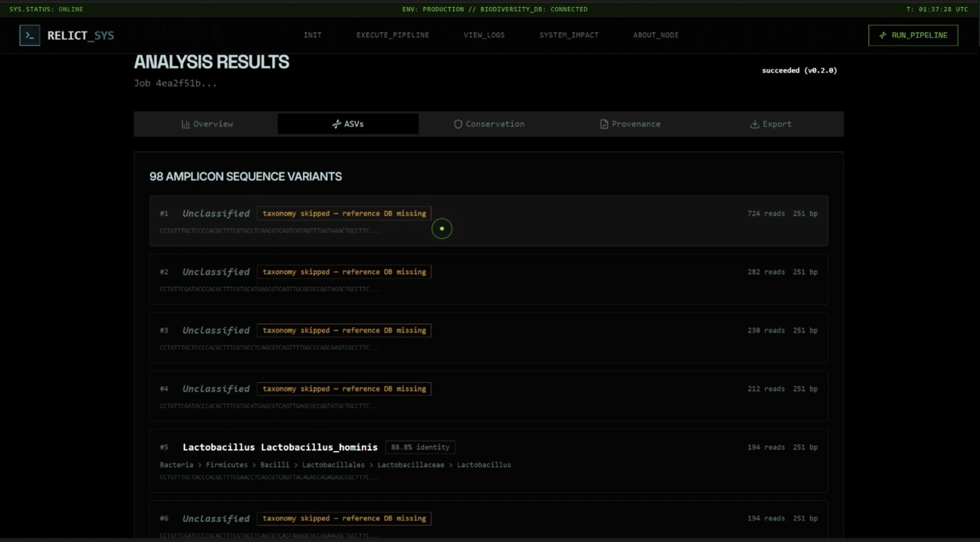Click the #6 Unclassified ASV name
980x542 pixels.
[x=216, y=519]
